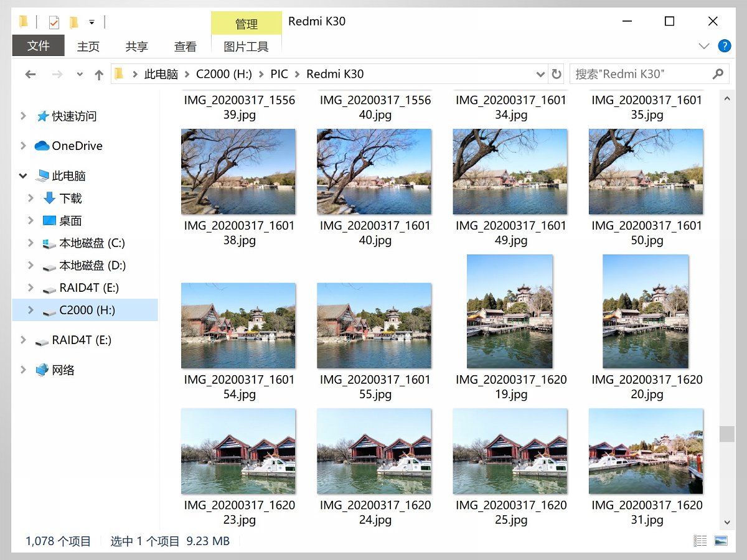
Task: Open photo IMG_20200317_162019.jpg thumbnail
Action: click(x=510, y=310)
